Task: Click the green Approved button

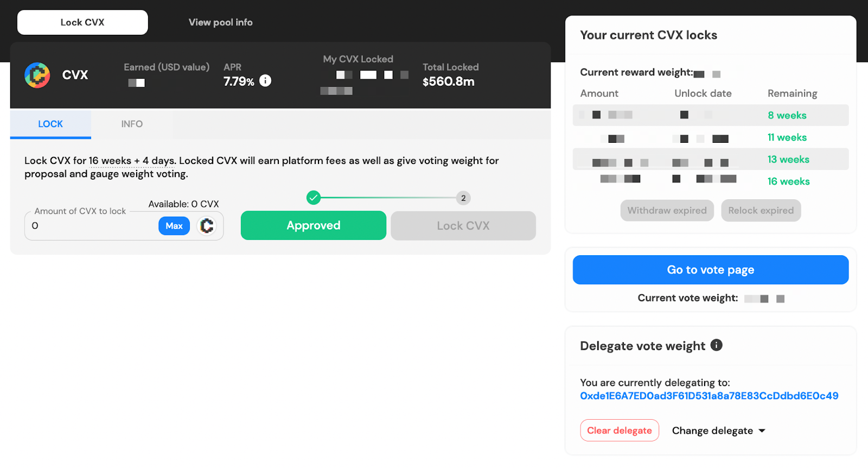Action: pyautogui.click(x=314, y=225)
